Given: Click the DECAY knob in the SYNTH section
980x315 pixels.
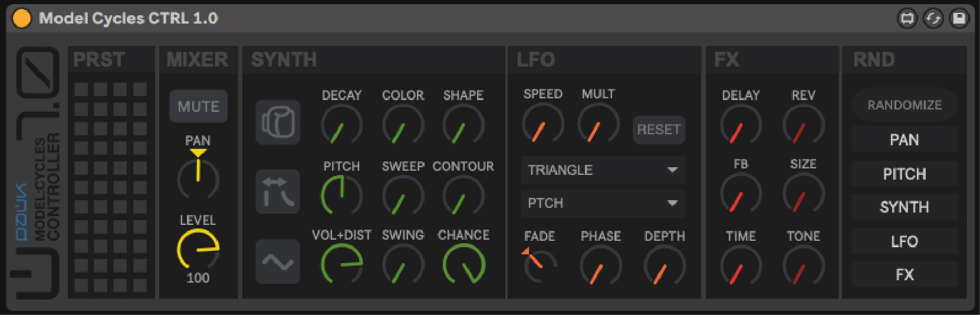Looking at the screenshot, I should [341, 125].
